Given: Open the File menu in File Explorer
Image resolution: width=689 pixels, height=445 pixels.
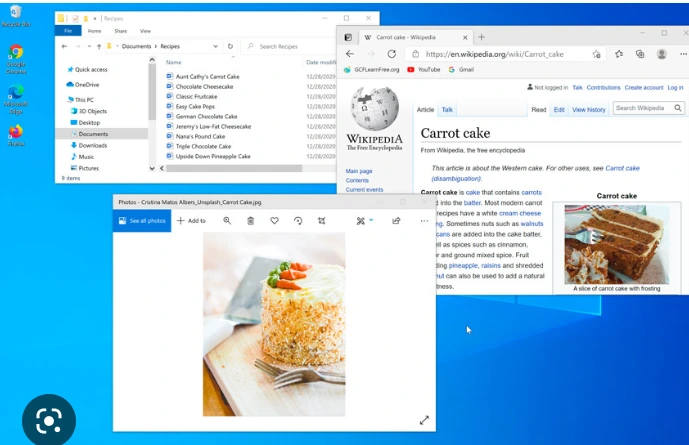Looking at the screenshot, I should (68, 31).
